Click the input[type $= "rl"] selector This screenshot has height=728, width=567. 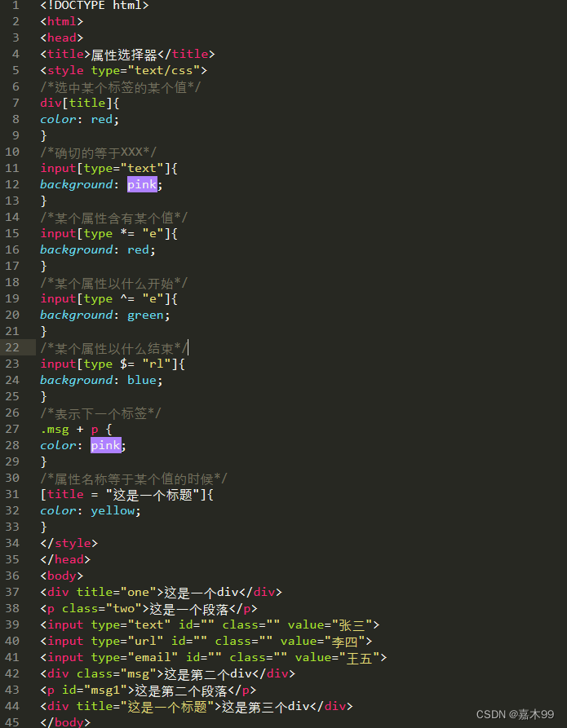tap(113, 364)
